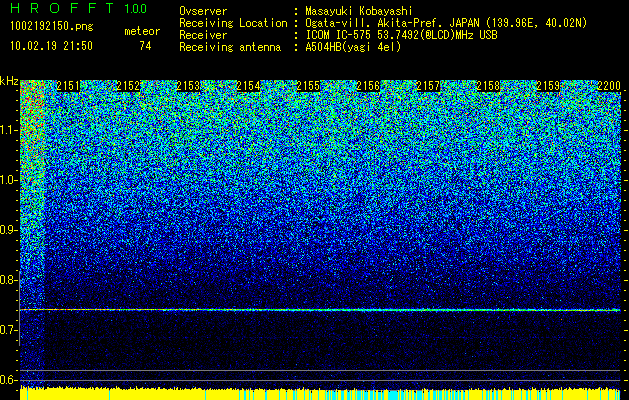Click the 1.0 frequency axis label
This screenshot has height=400, width=629.
pos(9,180)
